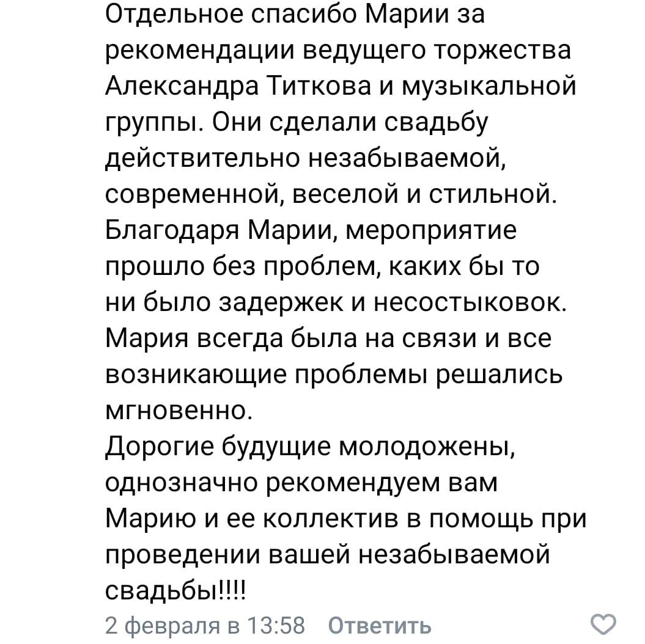
Task: Open the 2 февраля в 13:58 timestamp
Action: click(205, 626)
